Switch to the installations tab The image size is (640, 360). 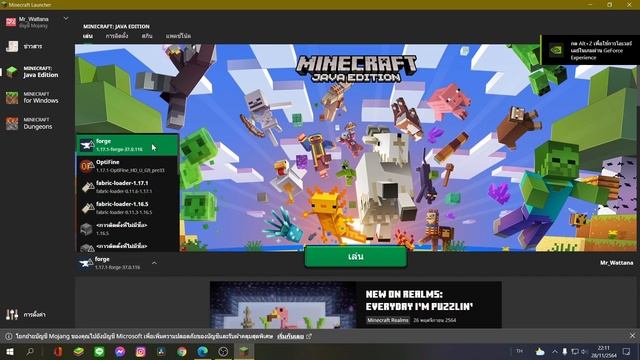pyautogui.click(x=117, y=36)
